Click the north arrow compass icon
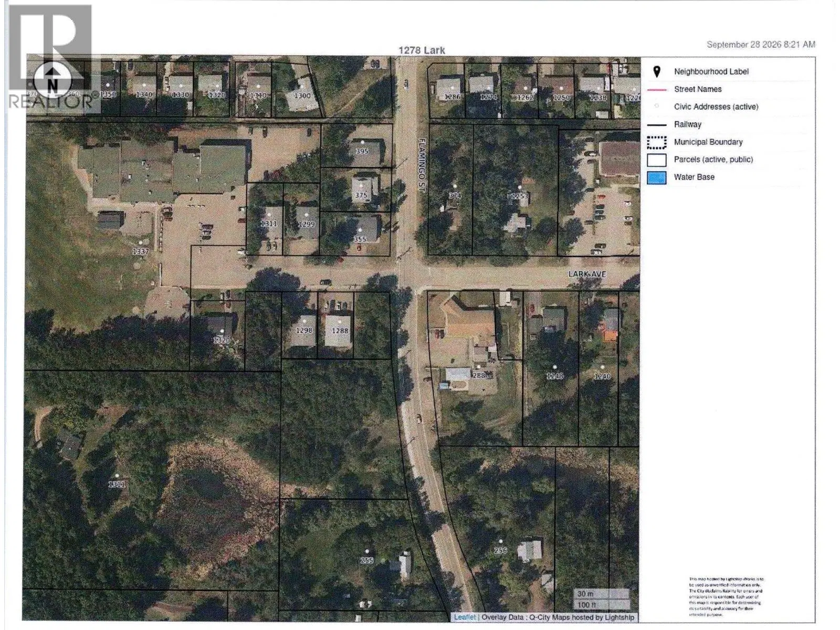 52,82
